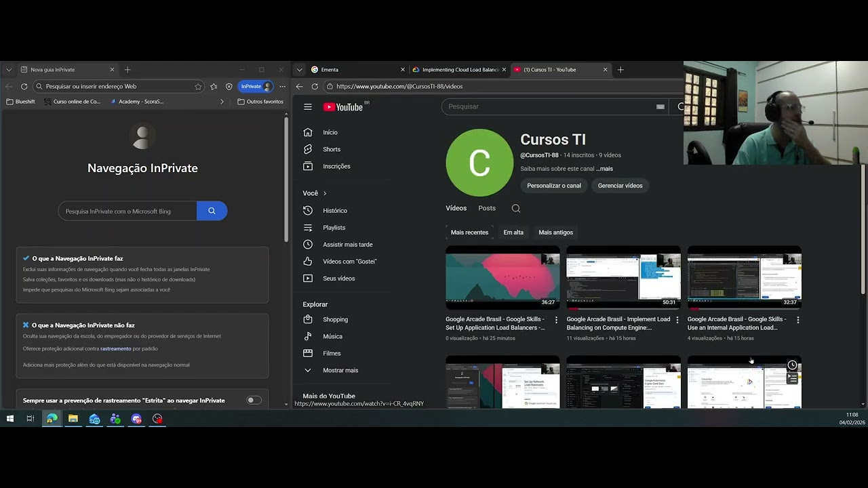The image size is (868, 488).
Task: Open Windows Start menu
Action: click(9, 419)
